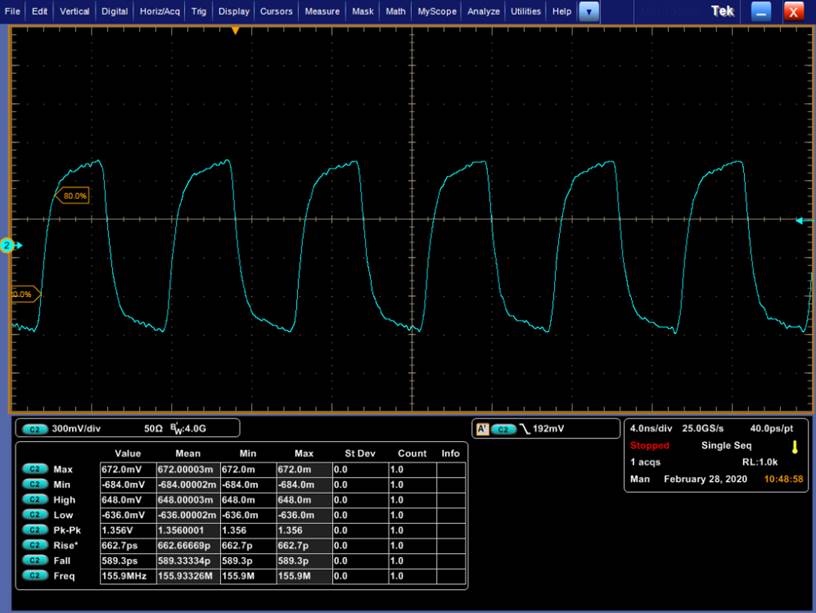Click the 155.9MHz Freq value cell

click(x=128, y=576)
